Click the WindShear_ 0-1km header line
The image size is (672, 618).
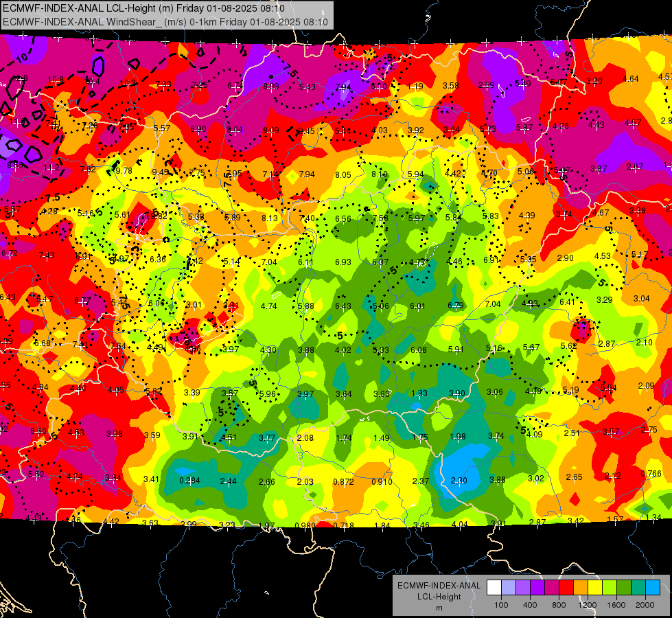pos(165,22)
